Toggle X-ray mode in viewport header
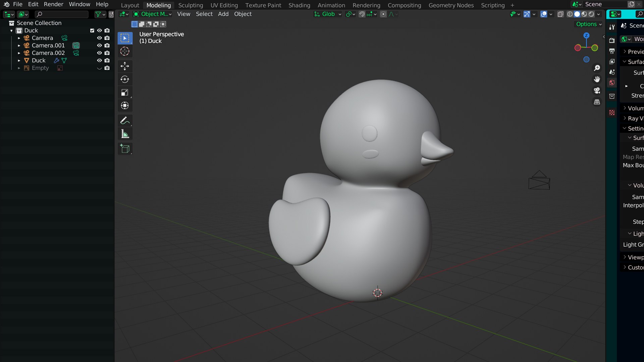The height and width of the screenshot is (362, 644). click(560, 14)
